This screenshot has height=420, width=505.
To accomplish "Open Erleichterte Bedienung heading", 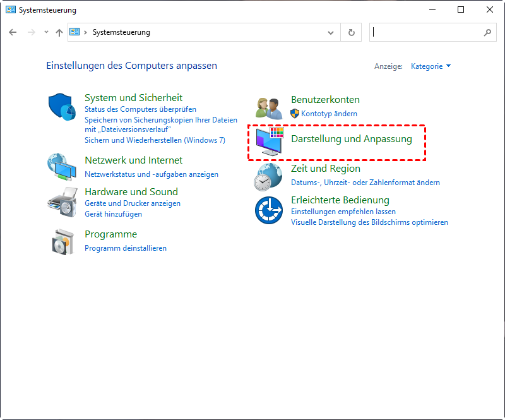I will tap(340, 200).
